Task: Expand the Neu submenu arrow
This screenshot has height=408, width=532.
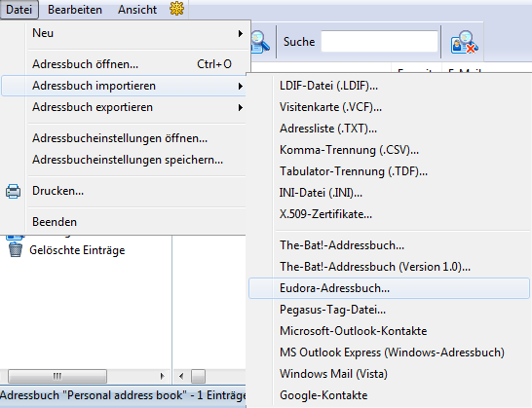Action: point(241,33)
